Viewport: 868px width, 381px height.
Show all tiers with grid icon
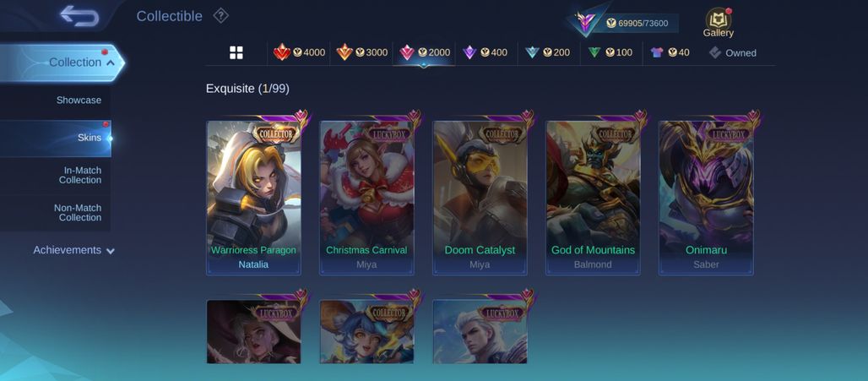(x=236, y=52)
